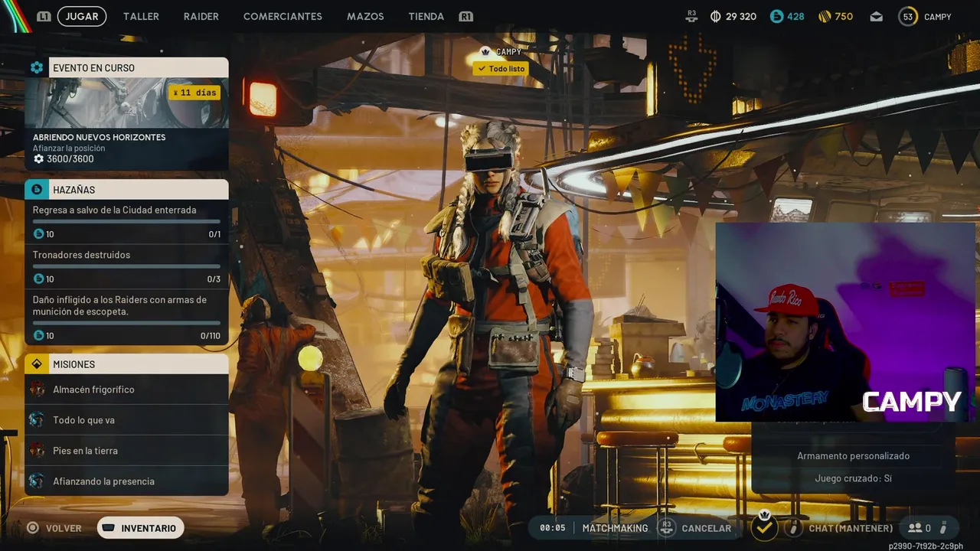Click the streamer webcam overlay
The image size is (980, 551).
844,321
